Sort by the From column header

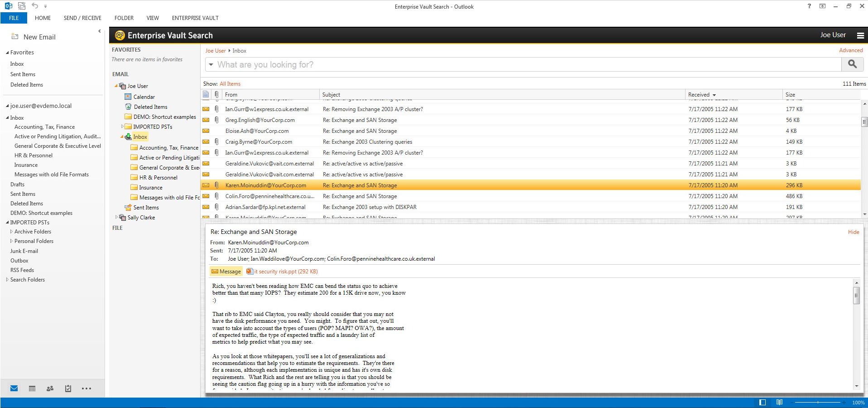tap(271, 94)
